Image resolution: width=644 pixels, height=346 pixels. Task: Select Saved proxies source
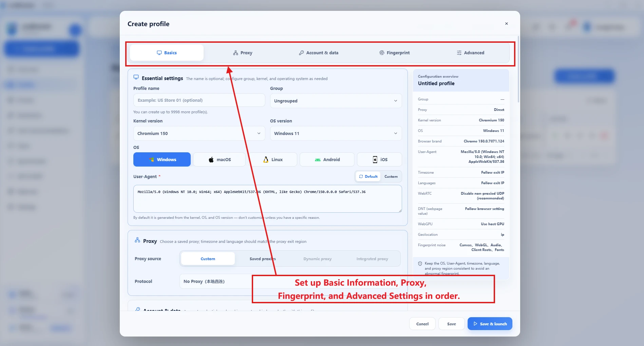(263, 259)
